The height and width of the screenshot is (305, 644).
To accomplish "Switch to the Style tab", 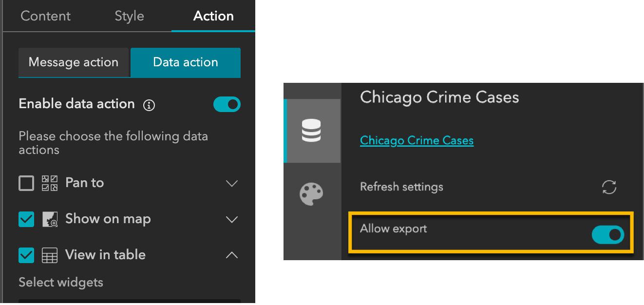I will (129, 16).
